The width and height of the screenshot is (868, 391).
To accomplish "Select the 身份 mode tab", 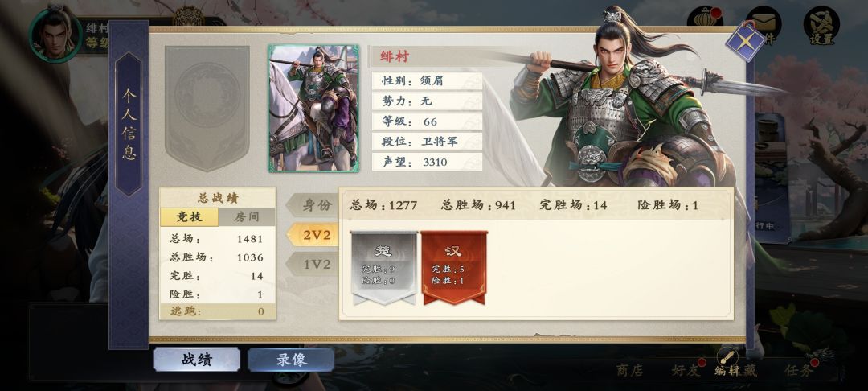I will tap(313, 205).
